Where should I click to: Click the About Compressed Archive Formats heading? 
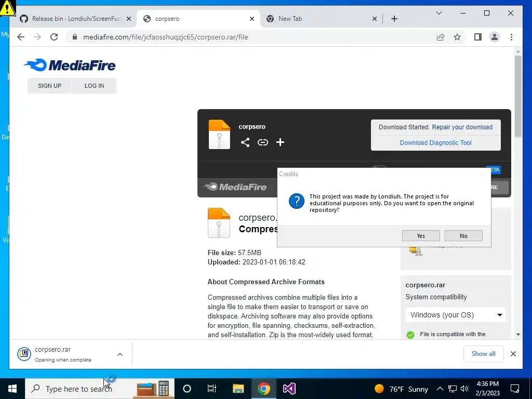(x=266, y=282)
